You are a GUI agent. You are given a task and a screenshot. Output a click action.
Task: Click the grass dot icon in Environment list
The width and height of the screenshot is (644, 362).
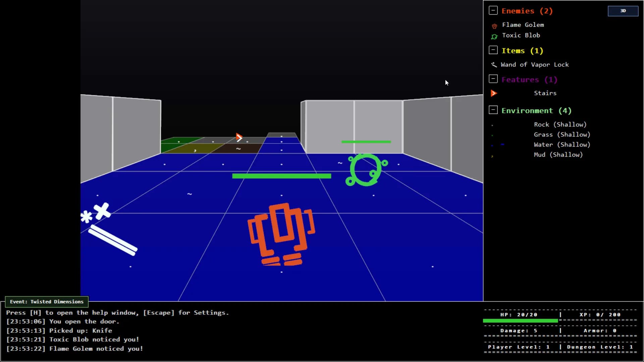click(x=492, y=135)
